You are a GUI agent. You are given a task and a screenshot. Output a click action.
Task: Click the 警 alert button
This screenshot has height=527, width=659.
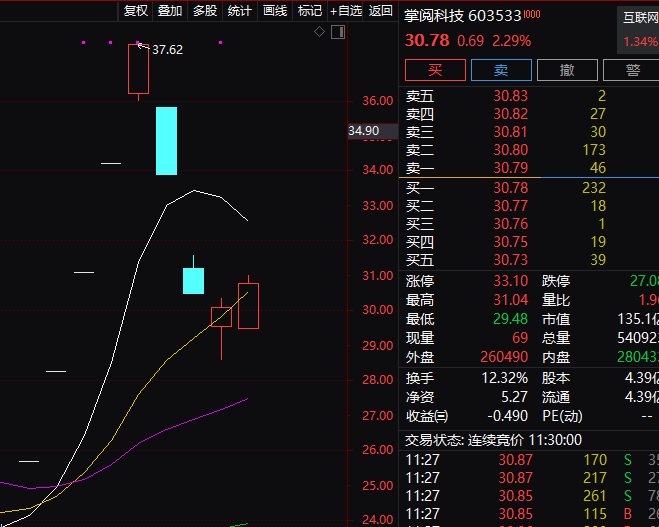point(632,70)
